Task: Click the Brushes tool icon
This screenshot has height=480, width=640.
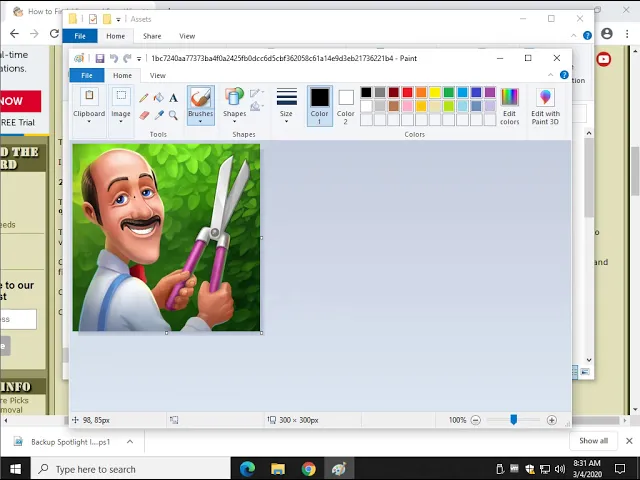Action: coord(200,98)
